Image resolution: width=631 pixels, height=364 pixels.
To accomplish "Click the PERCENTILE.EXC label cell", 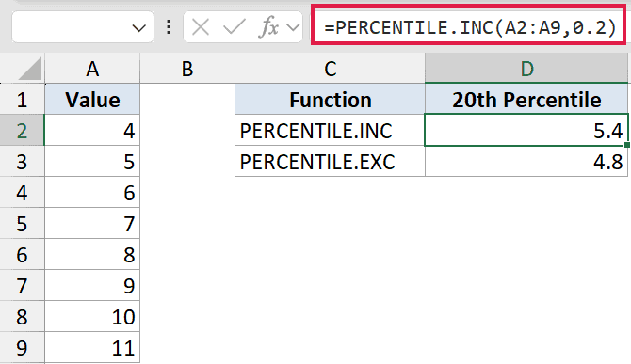I will [x=330, y=161].
